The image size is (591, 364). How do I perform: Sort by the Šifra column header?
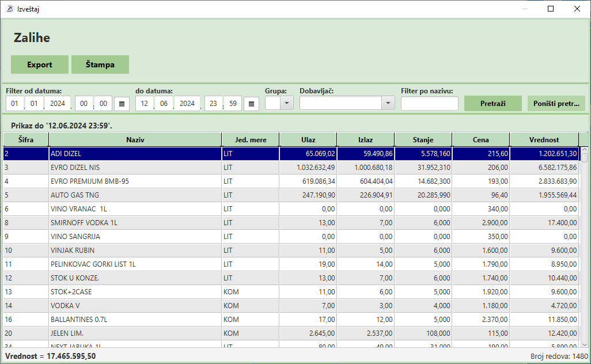26,139
